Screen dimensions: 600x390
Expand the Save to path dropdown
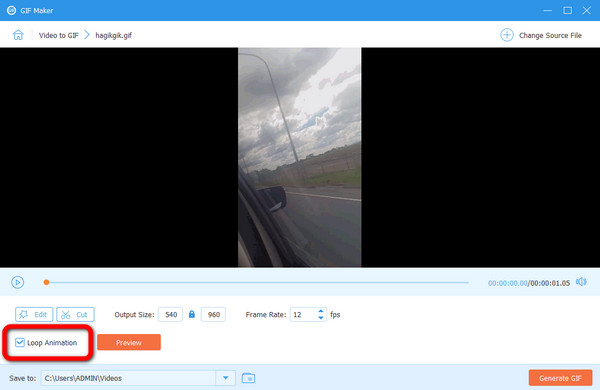225,378
